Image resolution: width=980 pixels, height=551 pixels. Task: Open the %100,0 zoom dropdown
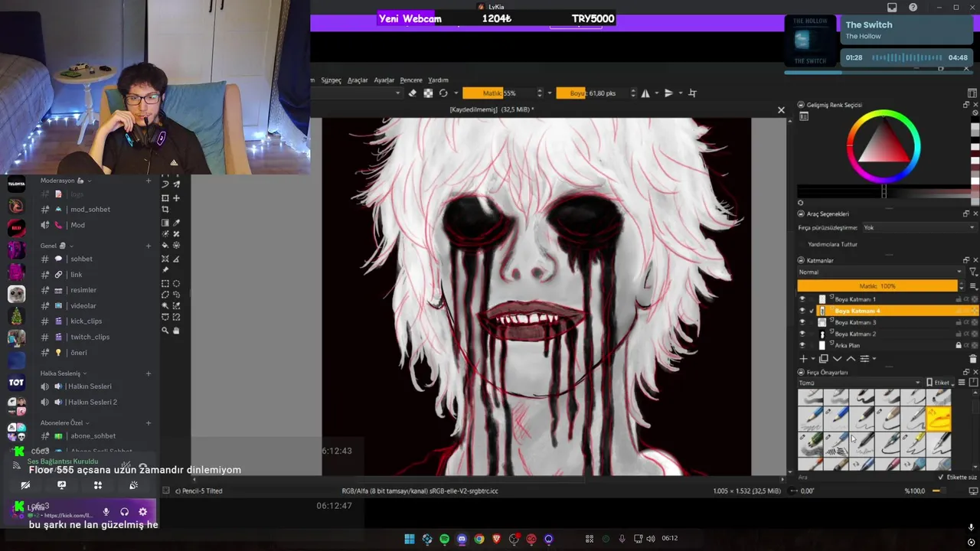coord(916,491)
